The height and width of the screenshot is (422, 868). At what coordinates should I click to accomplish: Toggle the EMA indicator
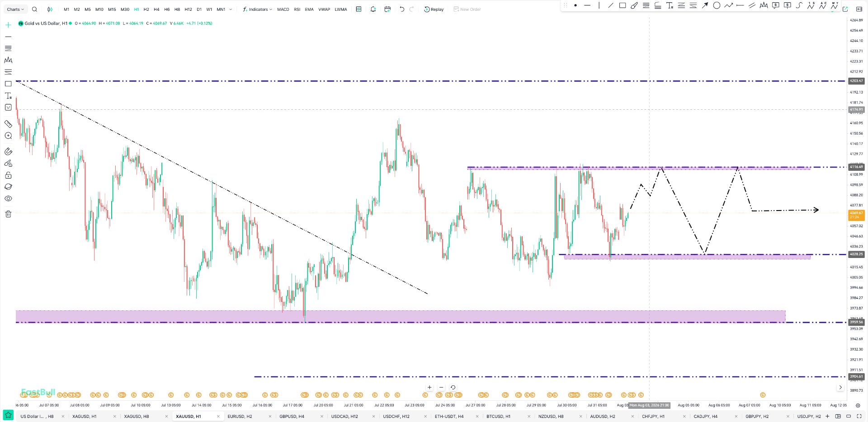[309, 9]
